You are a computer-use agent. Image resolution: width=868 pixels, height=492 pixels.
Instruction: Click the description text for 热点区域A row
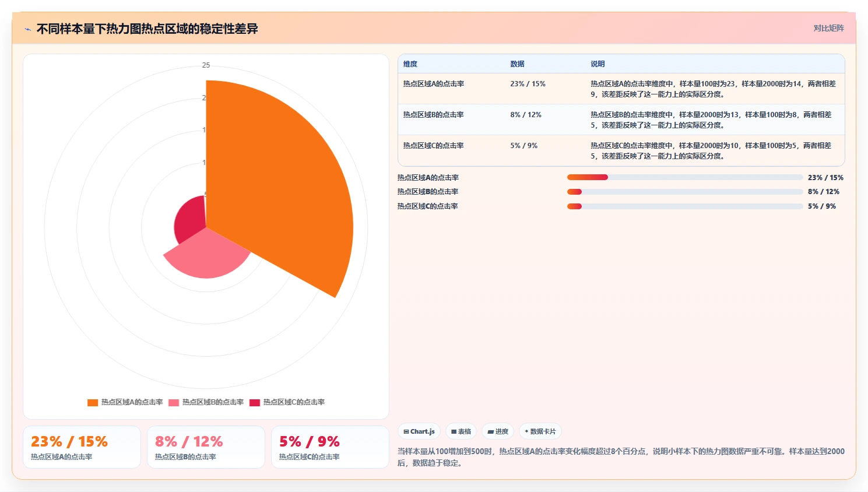[713, 89]
